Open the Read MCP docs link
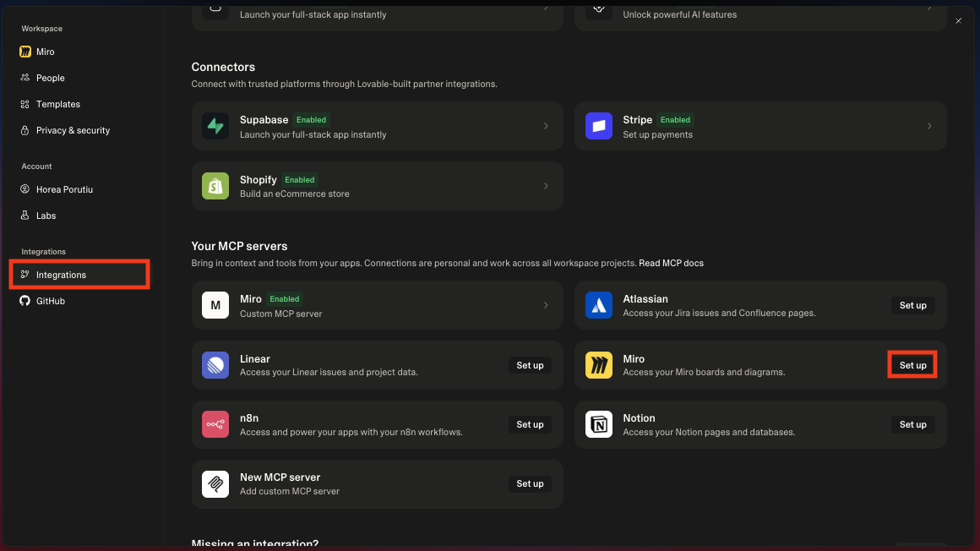Viewport: 980px width, 551px height. pos(671,264)
